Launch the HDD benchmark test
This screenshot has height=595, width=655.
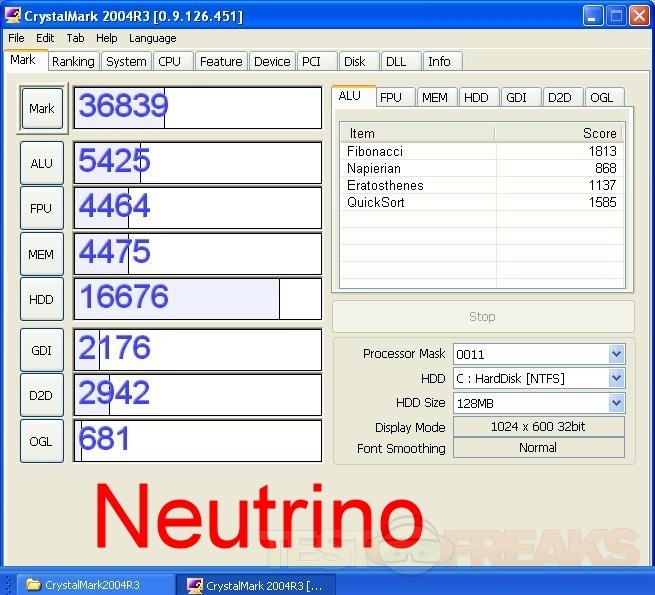[42, 299]
